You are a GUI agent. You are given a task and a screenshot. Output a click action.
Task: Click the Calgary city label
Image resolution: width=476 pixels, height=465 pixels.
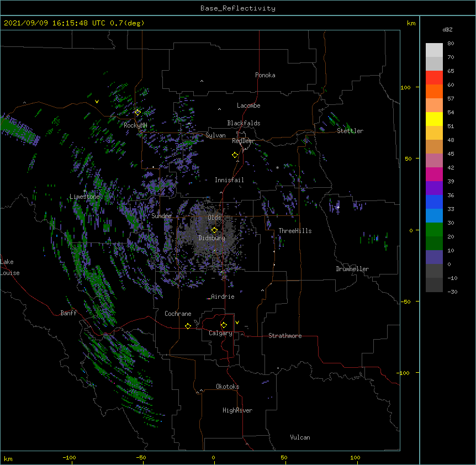[x=220, y=333]
